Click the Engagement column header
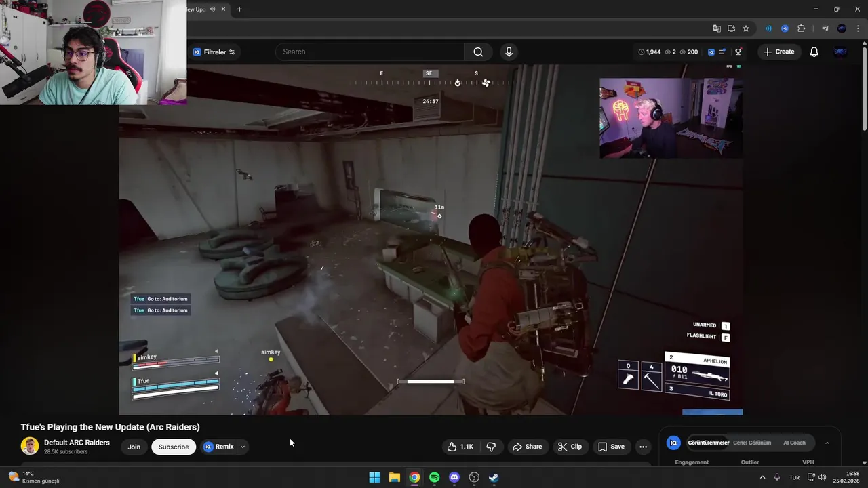 coord(692,462)
